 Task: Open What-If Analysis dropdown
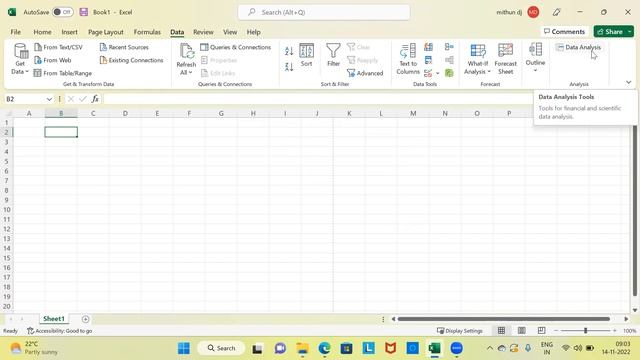point(478,59)
